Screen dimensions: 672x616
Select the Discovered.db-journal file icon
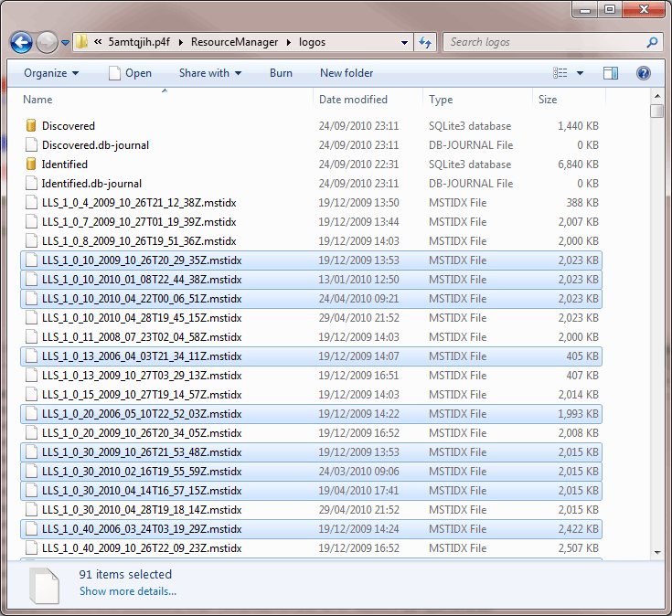(31, 144)
